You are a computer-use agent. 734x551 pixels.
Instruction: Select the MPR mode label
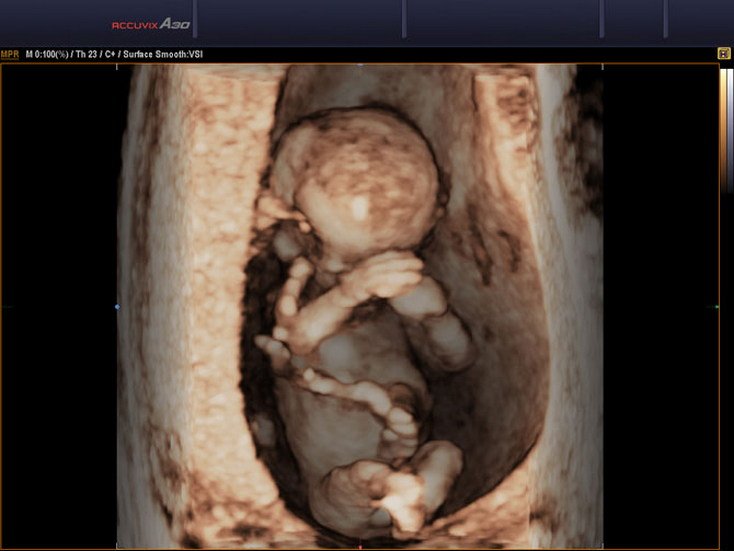[10, 54]
